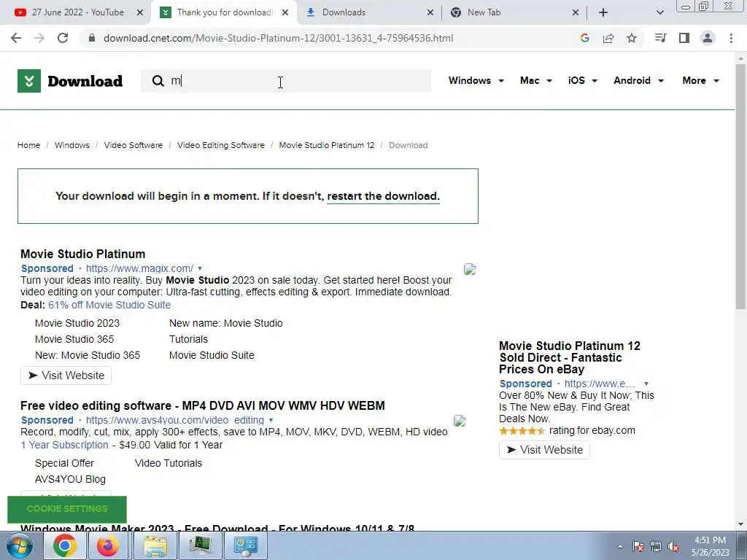Open the control panel taskbar icon

tap(245, 545)
